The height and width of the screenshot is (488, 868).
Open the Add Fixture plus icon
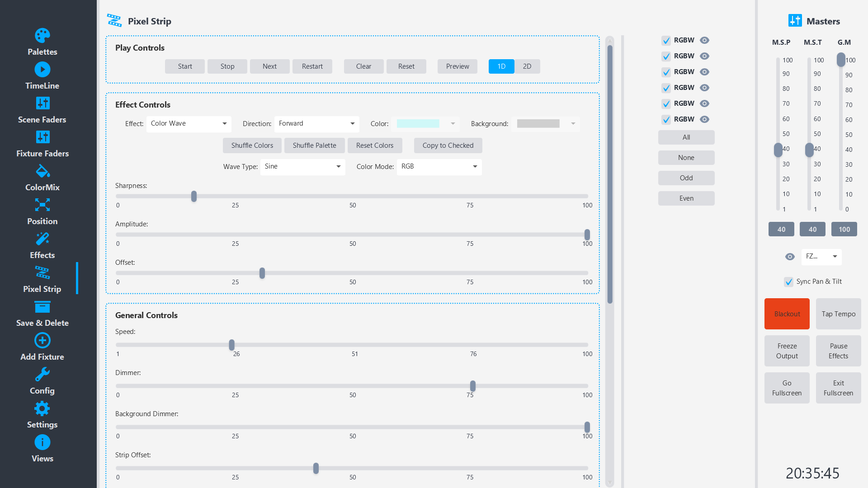(x=42, y=341)
